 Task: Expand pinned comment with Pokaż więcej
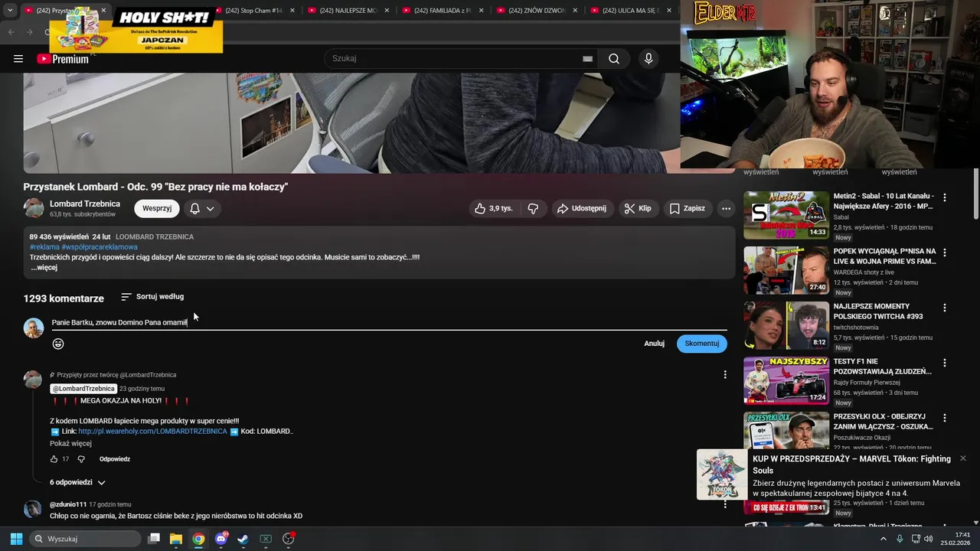click(x=70, y=444)
